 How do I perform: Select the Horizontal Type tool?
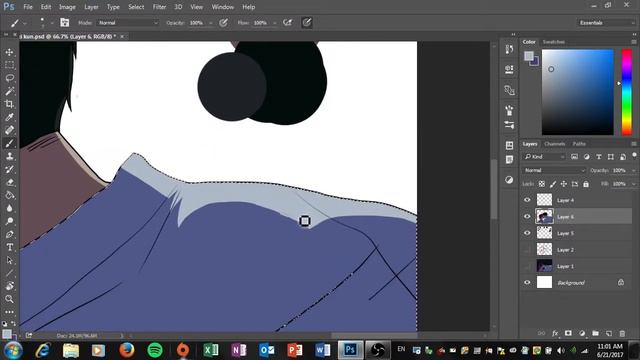click(x=9, y=247)
